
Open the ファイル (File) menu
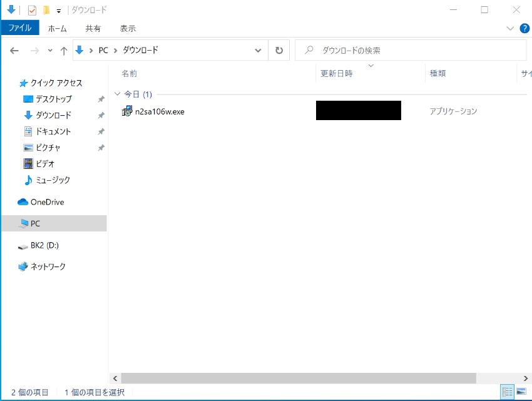pyautogui.click(x=19, y=28)
